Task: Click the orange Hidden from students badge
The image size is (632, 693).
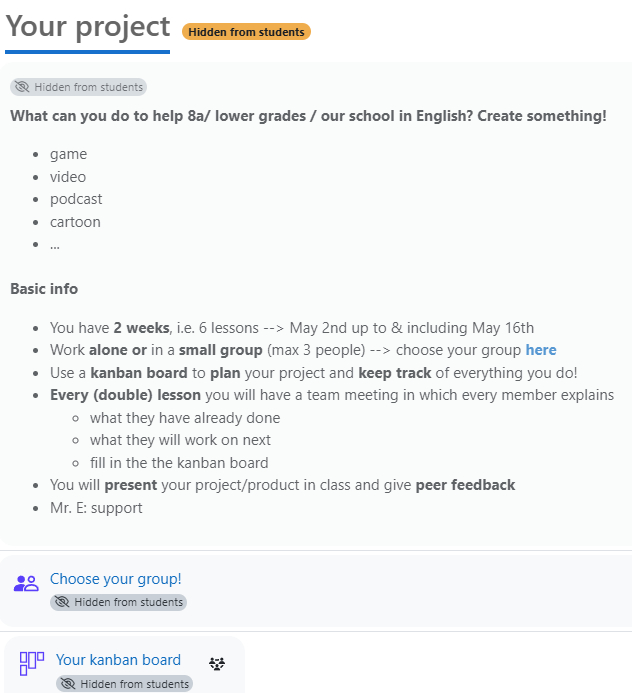Action: tap(246, 32)
